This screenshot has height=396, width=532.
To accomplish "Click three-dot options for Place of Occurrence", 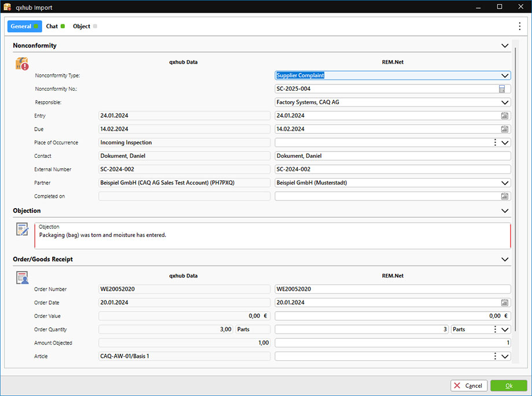I will 495,142.
